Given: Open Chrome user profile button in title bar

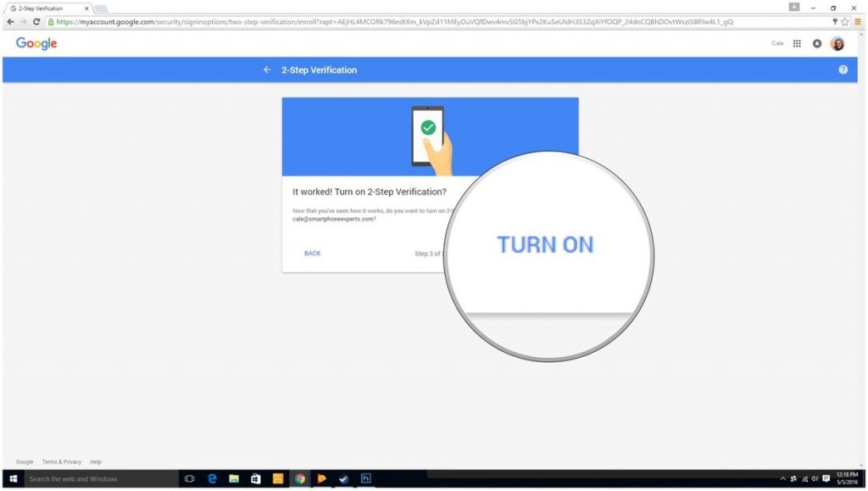Looking at the screenshot, I should tap(793, 7).
